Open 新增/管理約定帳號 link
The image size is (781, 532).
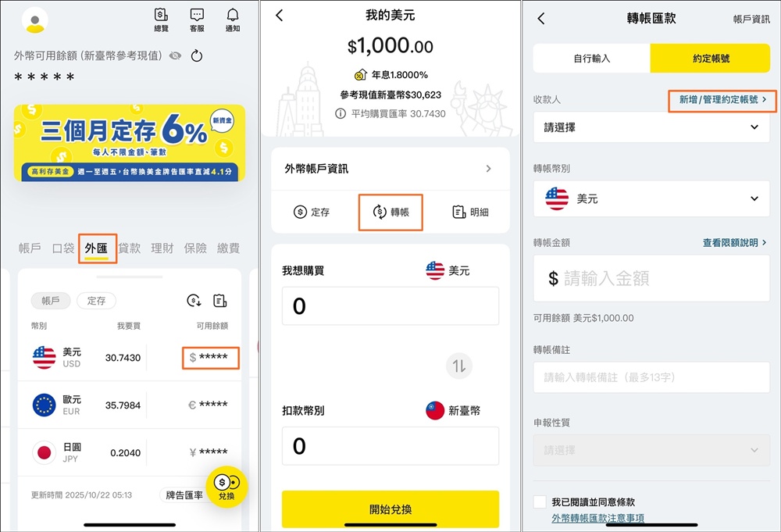[x=722, y=100]
